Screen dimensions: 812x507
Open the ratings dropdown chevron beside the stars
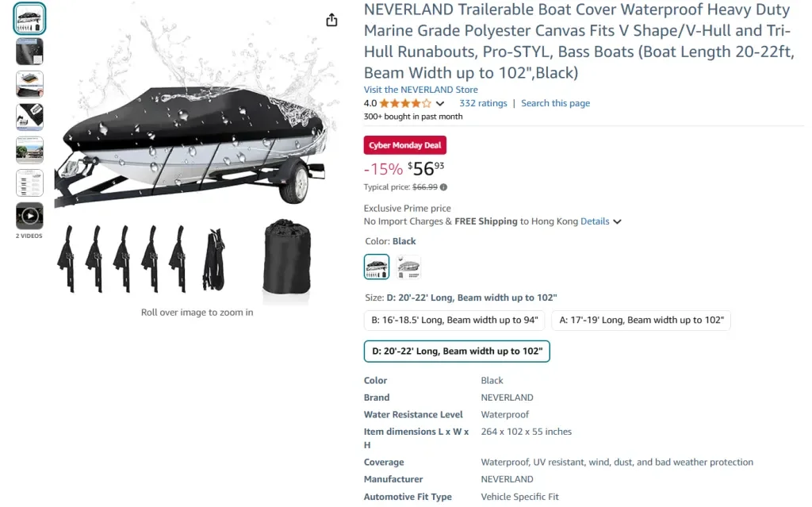point(441,103)
